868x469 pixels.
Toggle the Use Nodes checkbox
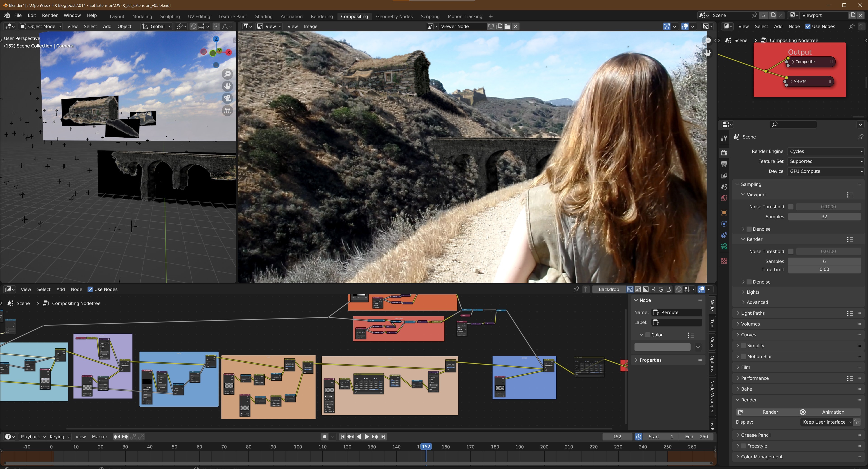point(90,289)
